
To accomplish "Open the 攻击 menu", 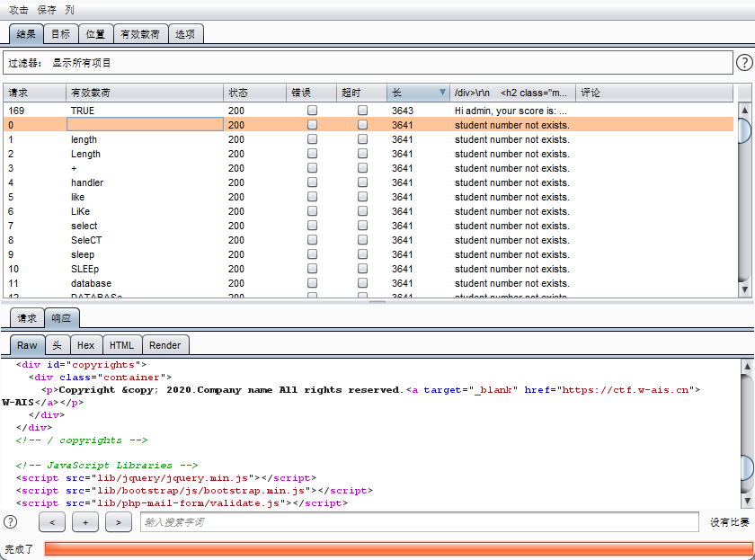I will (19, 10).
